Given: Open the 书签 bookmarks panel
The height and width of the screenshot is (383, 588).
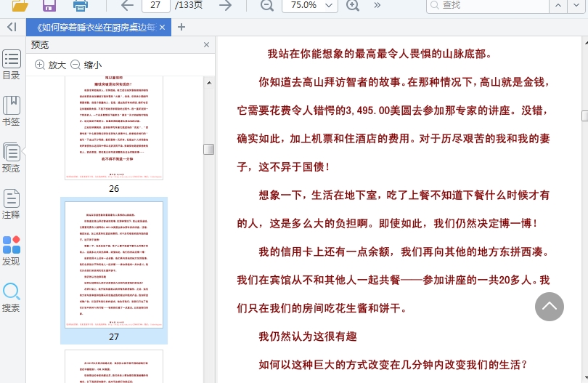Looking at the screenshot, I should [11, 111].
